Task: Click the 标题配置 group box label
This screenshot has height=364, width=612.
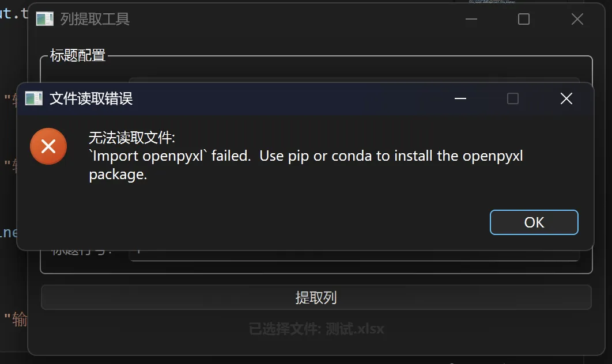Action: click(x=78, y=55)
